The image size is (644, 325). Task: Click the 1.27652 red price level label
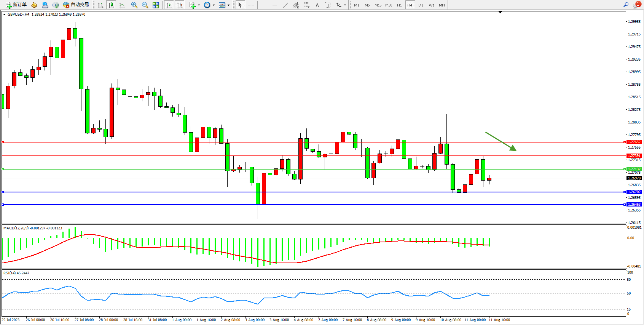pyautogui.click(x=634, y=142)
